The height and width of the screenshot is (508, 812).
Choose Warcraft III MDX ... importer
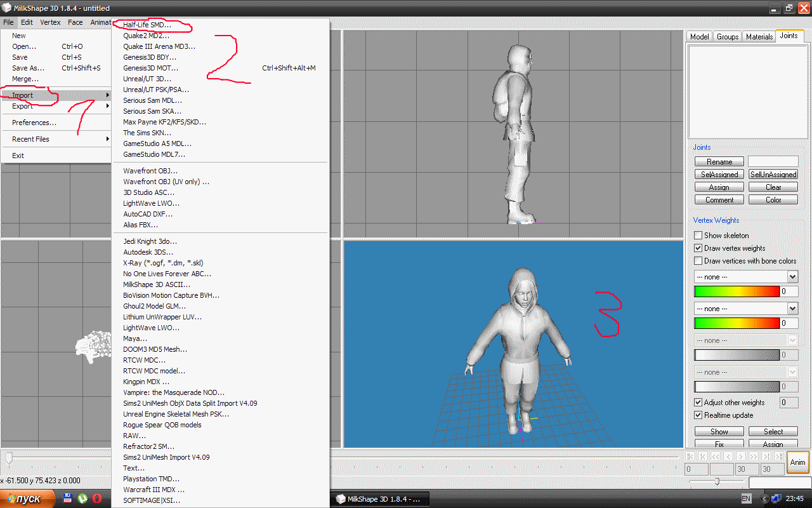[x=220, y=490]
